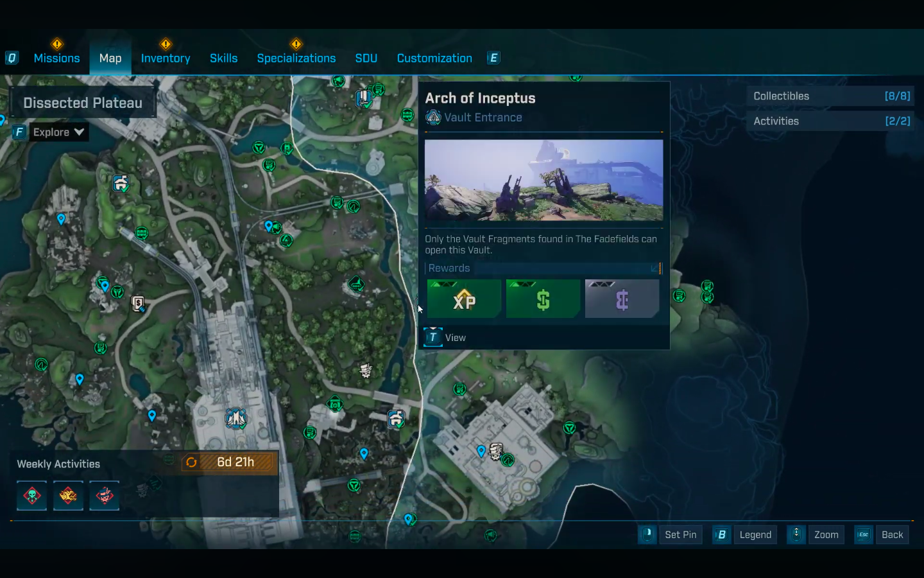Click the Vault Fragments description text
Image resolution: width=924 pixels, height=578 pixels.
(x=541, y=245)
